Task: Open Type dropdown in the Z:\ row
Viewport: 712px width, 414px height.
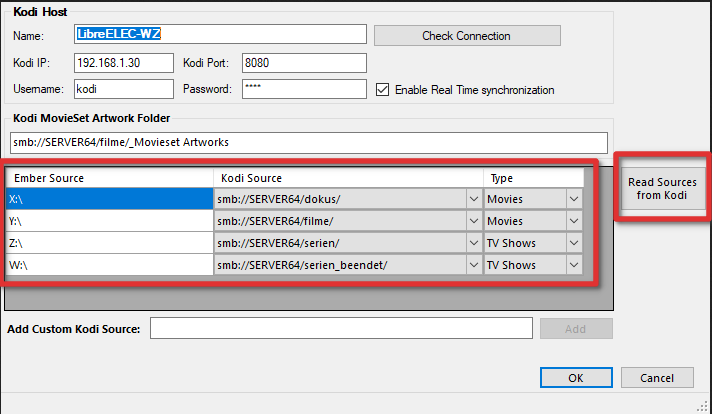Action: [574, 243]
